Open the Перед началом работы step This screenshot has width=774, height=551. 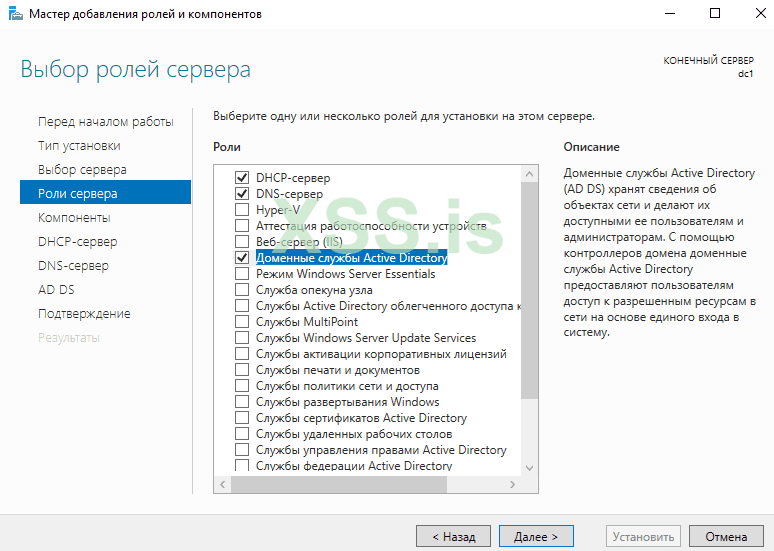(106, 121)
